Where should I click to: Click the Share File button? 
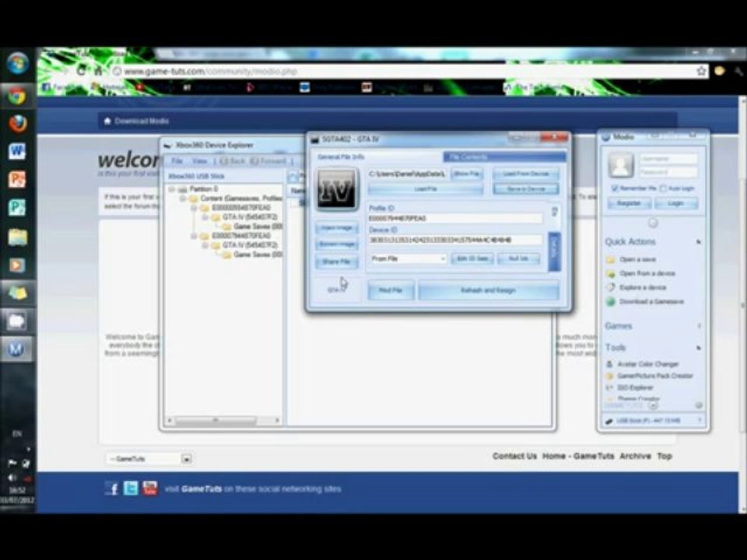[336, 261]
